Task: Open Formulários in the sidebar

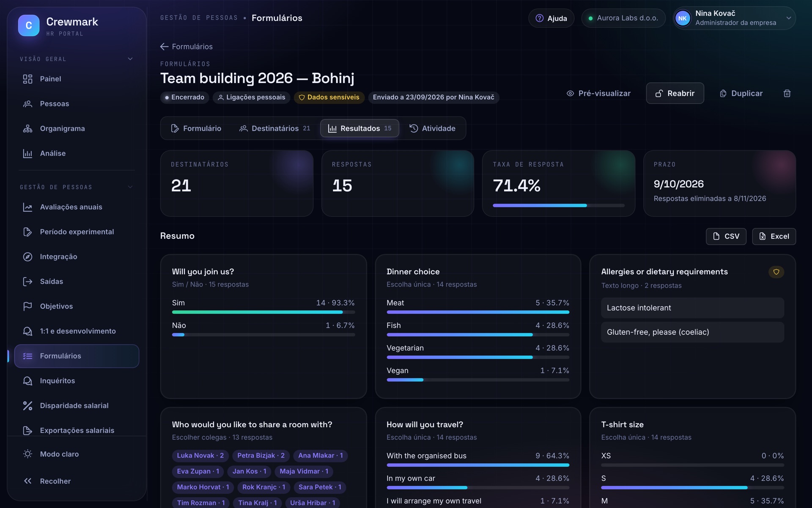Action: point(77,356)
